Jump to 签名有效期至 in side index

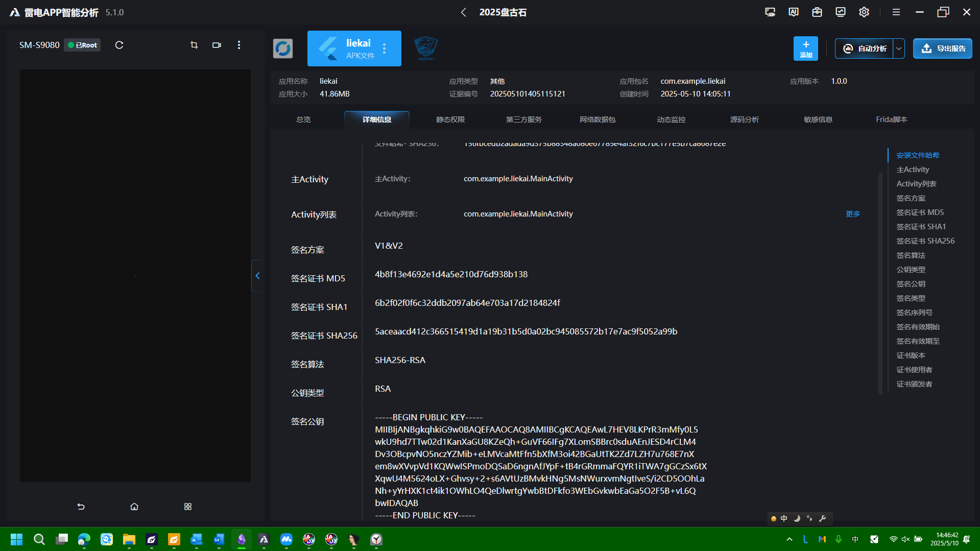tap(918, 341)
